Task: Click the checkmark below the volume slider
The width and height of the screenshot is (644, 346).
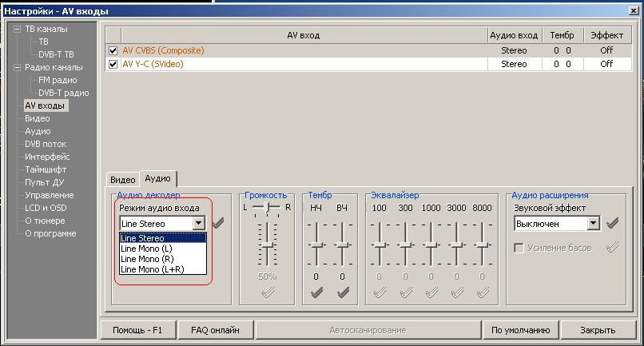Action: tap(267, 292)
